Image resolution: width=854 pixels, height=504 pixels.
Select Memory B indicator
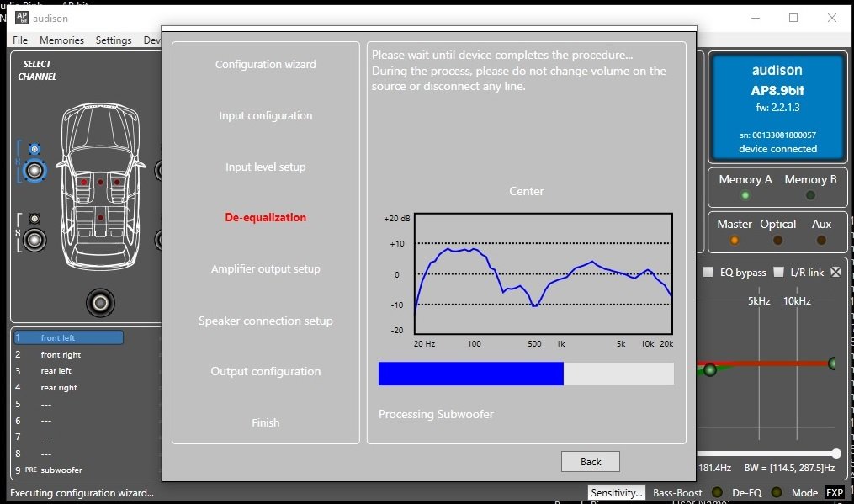click(810, 195)
